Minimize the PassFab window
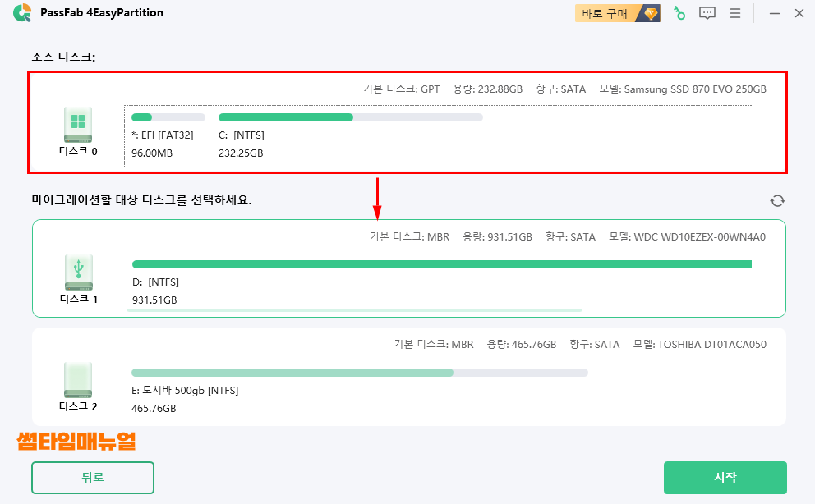The height and width of the screenshot is (504, 815). tap(775, 13)
